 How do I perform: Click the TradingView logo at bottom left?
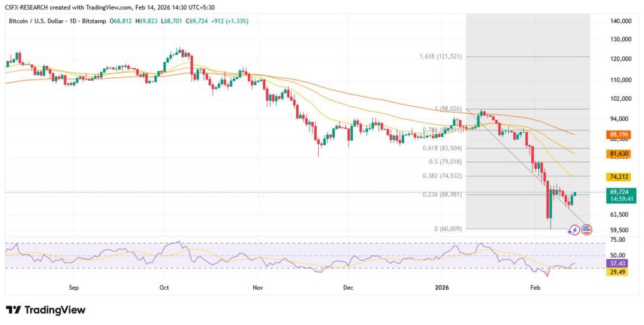coord(45,310)
